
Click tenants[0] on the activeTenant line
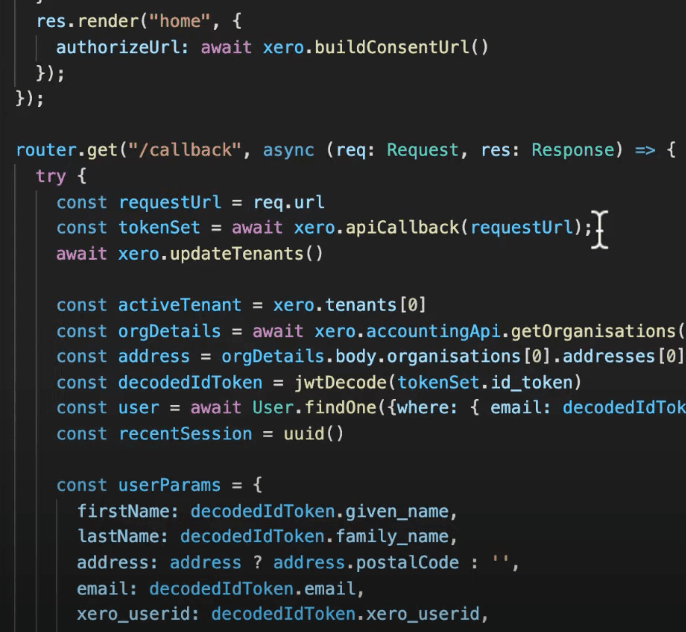click(x=375, y=305)
